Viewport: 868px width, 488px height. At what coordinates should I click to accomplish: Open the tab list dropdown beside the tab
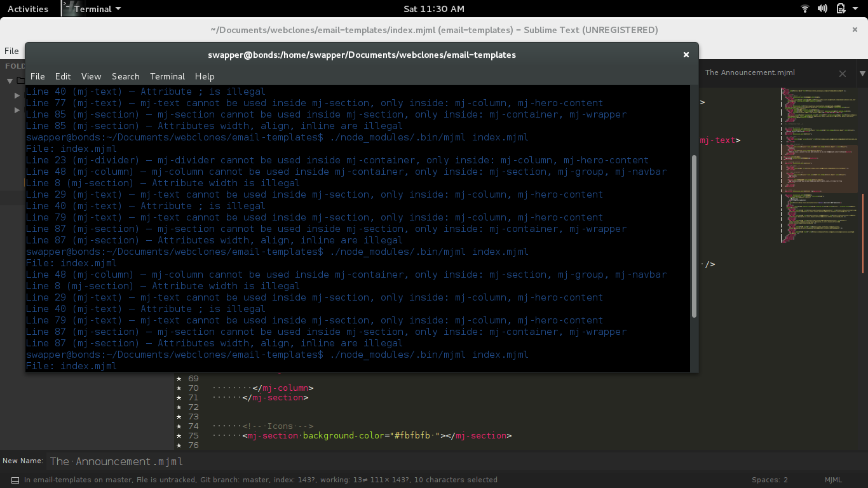click(x=861, y=72)
